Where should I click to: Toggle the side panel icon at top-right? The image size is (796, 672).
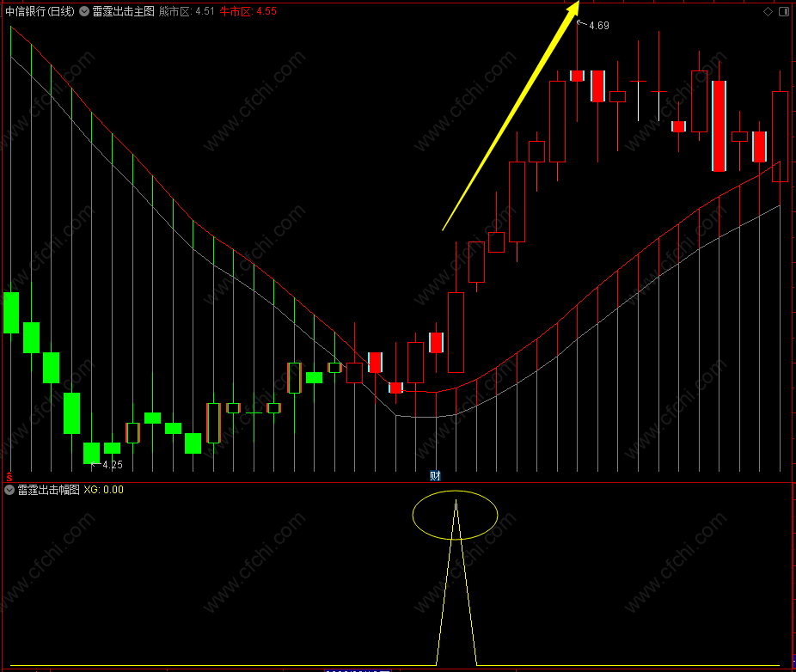click(x=784, y=12)
